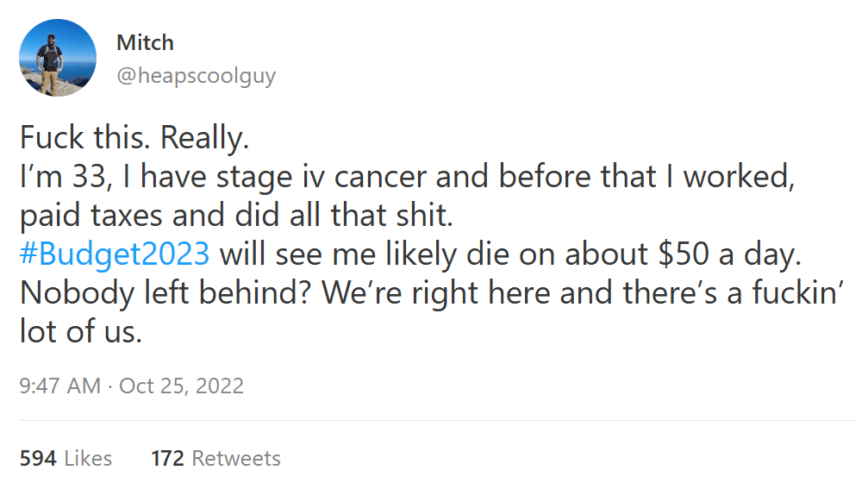The width and height of the screenshot is (868, 483).
Task: View the 172 Retweets count
Action: [x=168, y=457]
